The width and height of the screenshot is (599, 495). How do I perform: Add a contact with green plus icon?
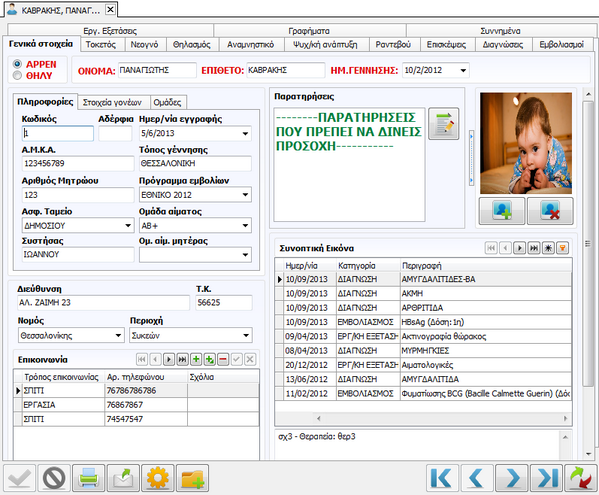[x=196, y=359]
